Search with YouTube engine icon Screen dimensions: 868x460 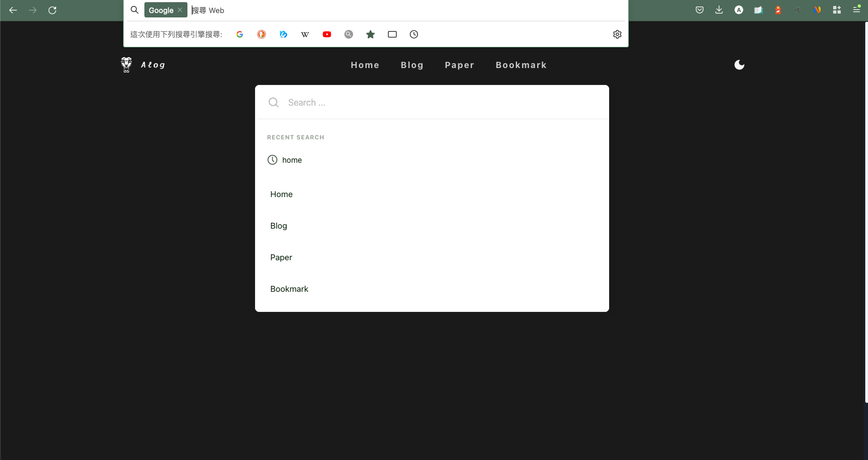(327, 34)
